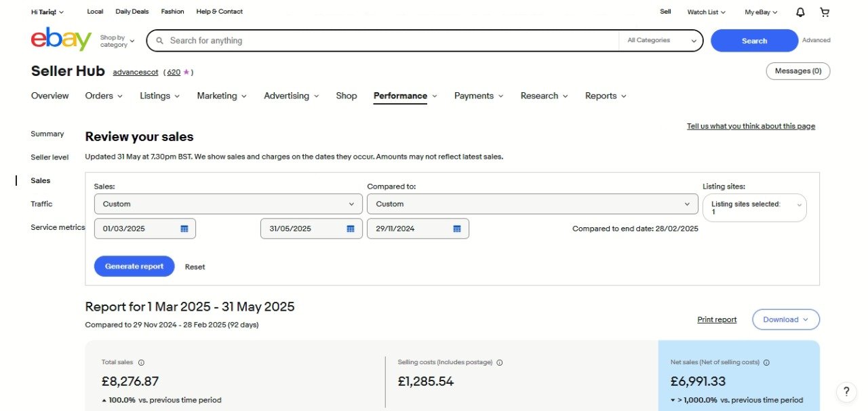Click the magnifier icon in search bar

pos(160,41)
